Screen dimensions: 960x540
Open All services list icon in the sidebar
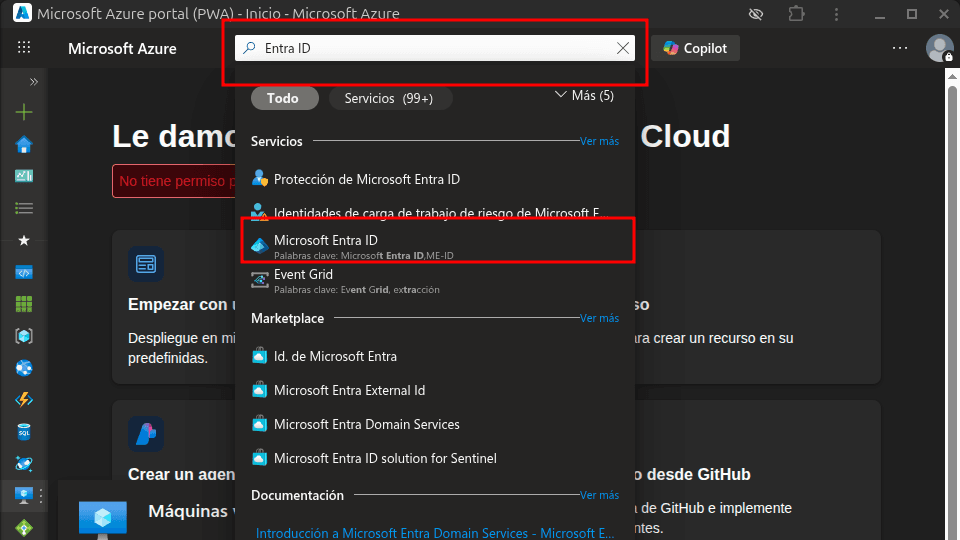point(24,208)
